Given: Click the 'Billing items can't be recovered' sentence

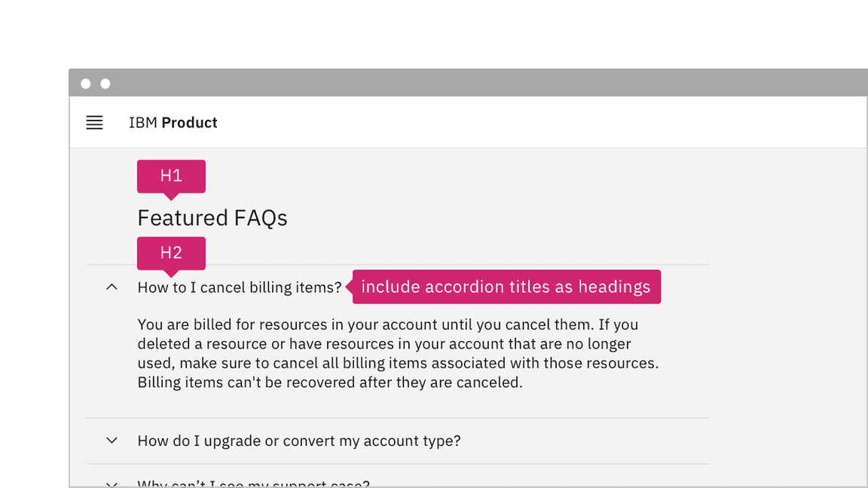Looking at the screenshot, I should point(329,382).
